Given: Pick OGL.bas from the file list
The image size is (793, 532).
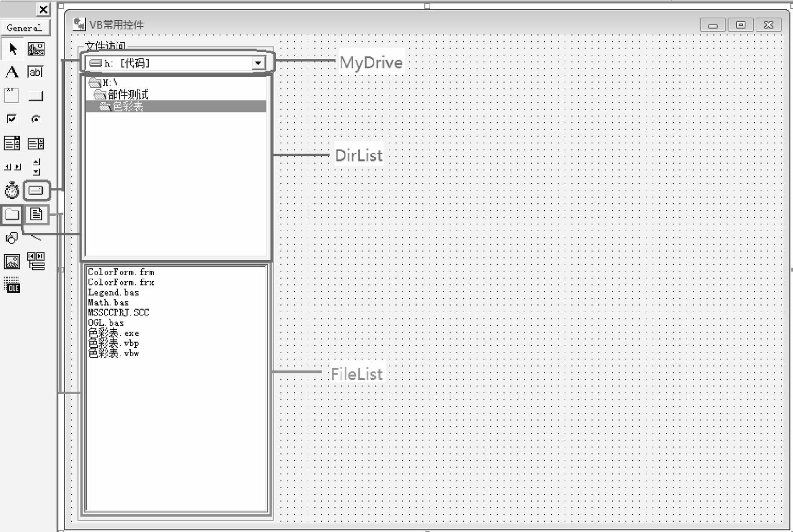Looking at the screenshot, I should click(x=106, y=323).
